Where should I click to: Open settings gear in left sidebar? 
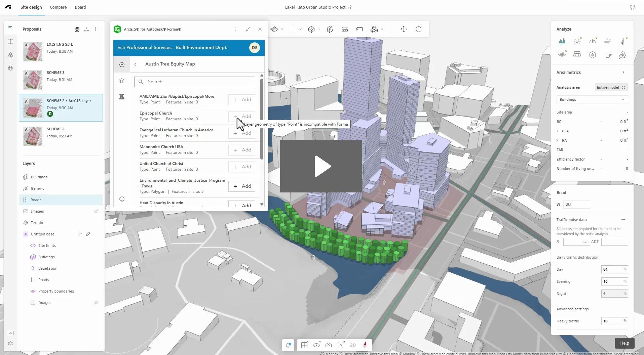10,344
